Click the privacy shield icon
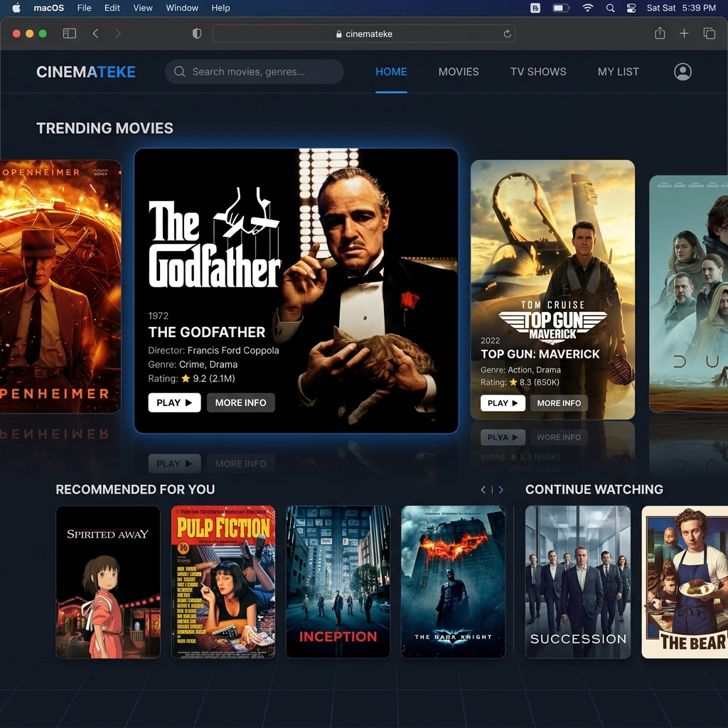This screenshot has height=728, width=728. [x=197, y=33]
